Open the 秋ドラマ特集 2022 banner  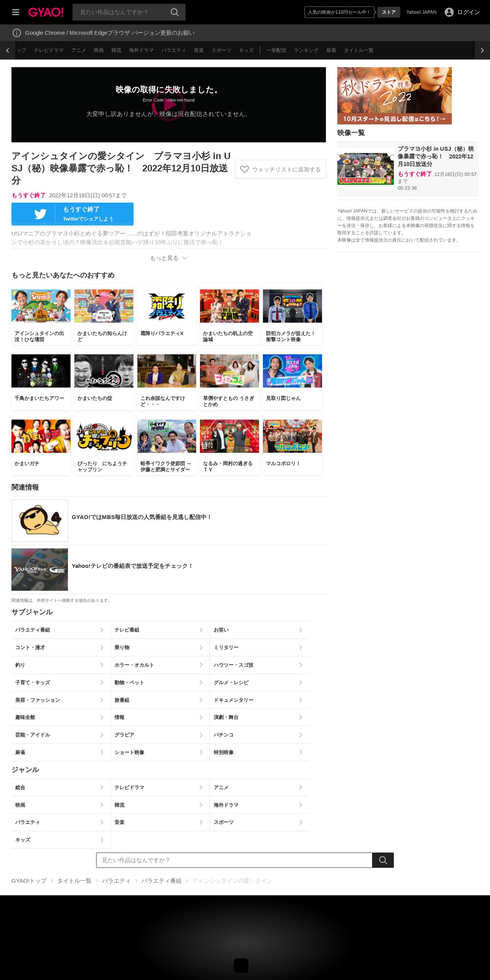click(395, 96)
